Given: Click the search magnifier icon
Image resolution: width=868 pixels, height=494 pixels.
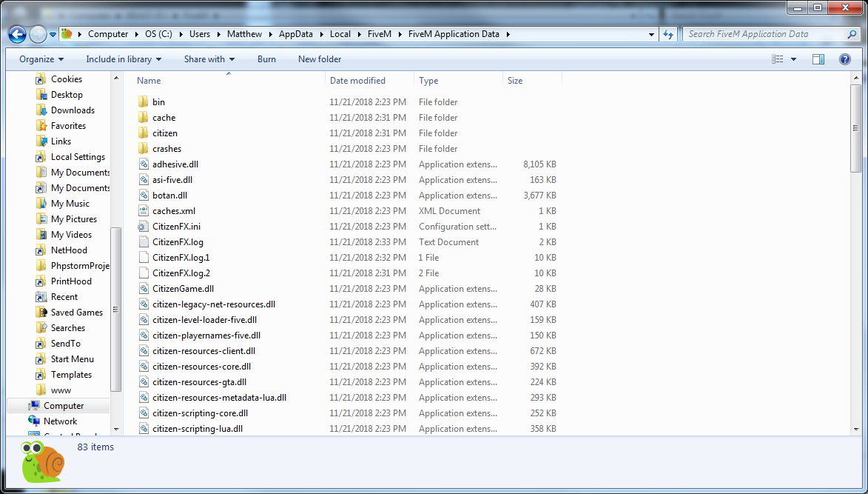Looking at the screenshot, I should point(852,34).
